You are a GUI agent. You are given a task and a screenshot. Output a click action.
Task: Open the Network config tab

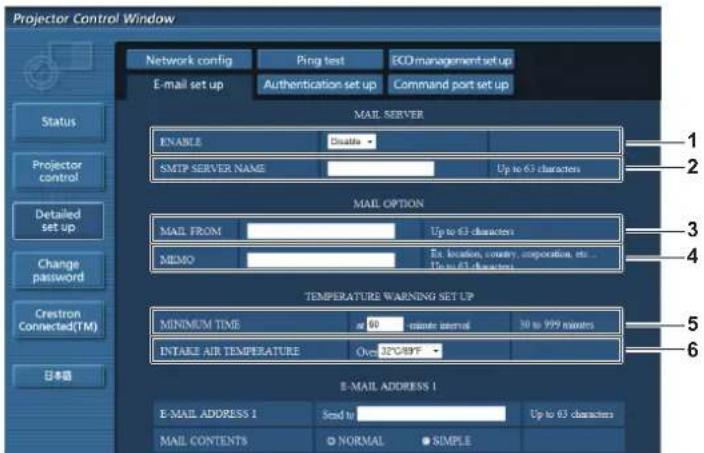click(x=189, y=60)
